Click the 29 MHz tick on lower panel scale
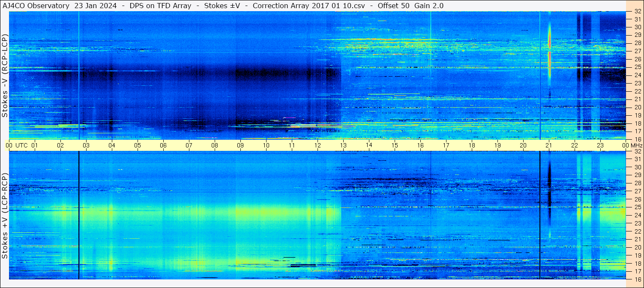Viewport: 644px width, 288px height. (637, 175)
